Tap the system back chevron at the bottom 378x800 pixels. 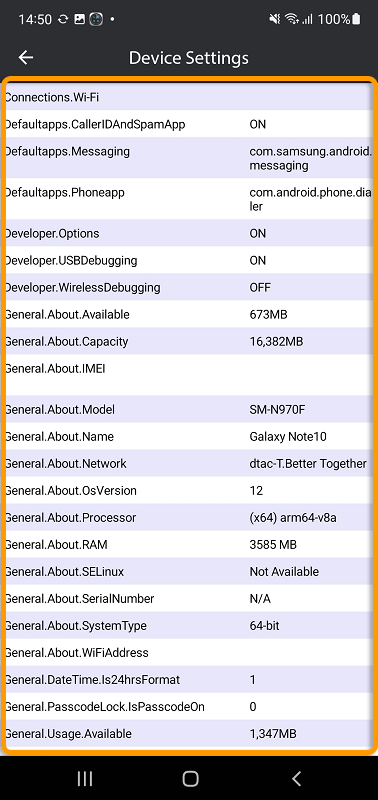pos(296,778)
